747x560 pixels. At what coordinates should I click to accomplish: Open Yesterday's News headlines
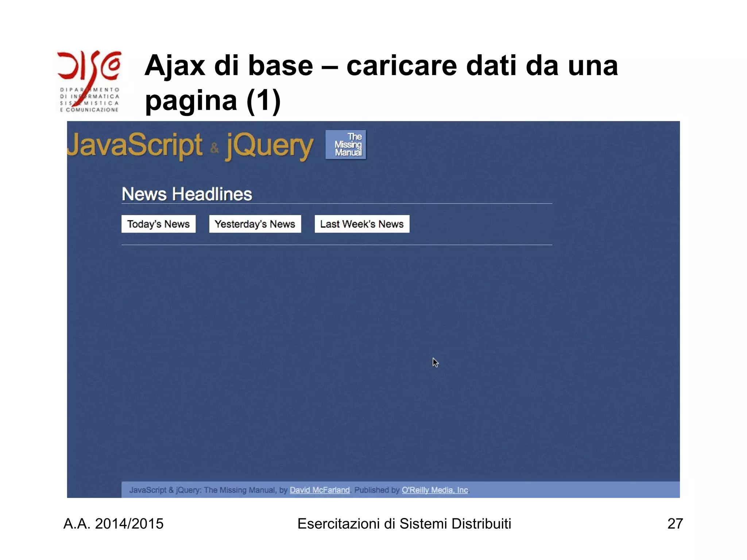tap(255, 224)
